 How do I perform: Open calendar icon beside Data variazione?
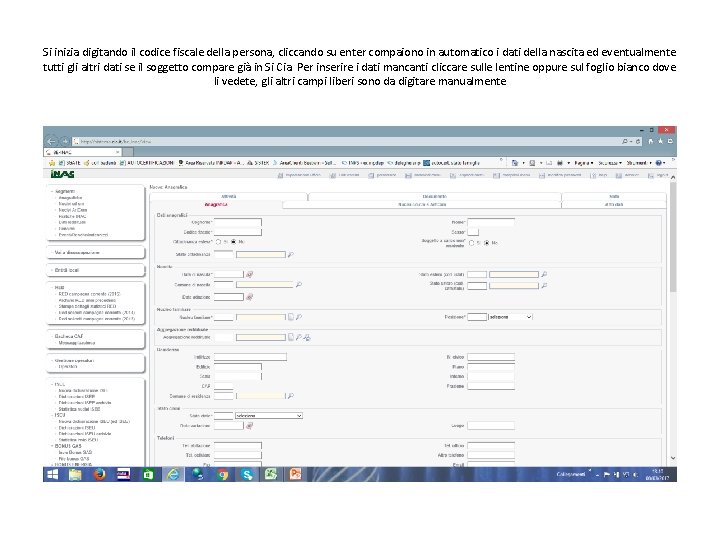pyautogui.click(x=249, y=426)
